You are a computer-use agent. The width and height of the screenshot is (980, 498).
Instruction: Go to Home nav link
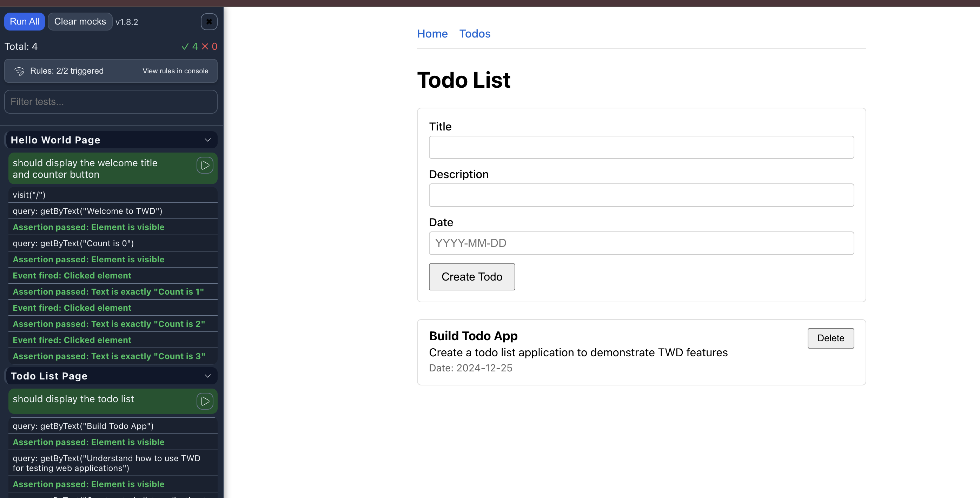coord(432,34)
